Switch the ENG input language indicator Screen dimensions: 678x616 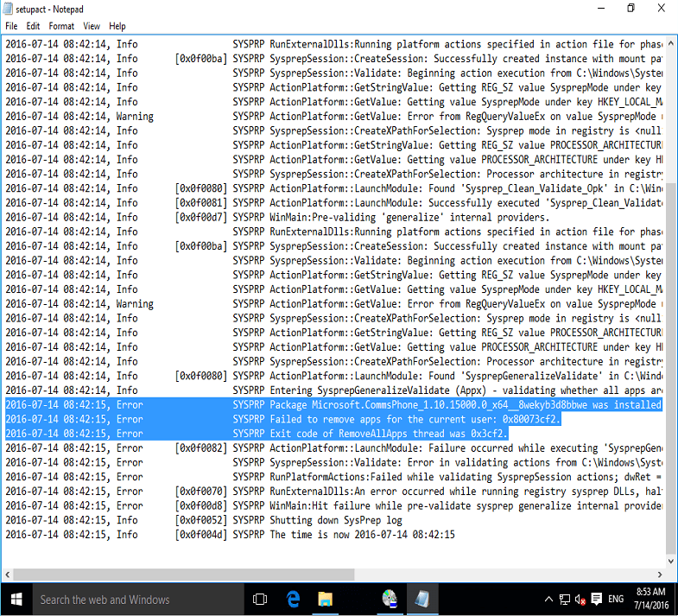pos(616,599)
